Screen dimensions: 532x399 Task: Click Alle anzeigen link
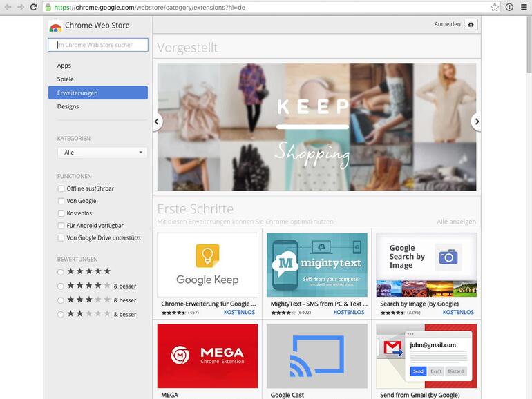click(456, 222)
